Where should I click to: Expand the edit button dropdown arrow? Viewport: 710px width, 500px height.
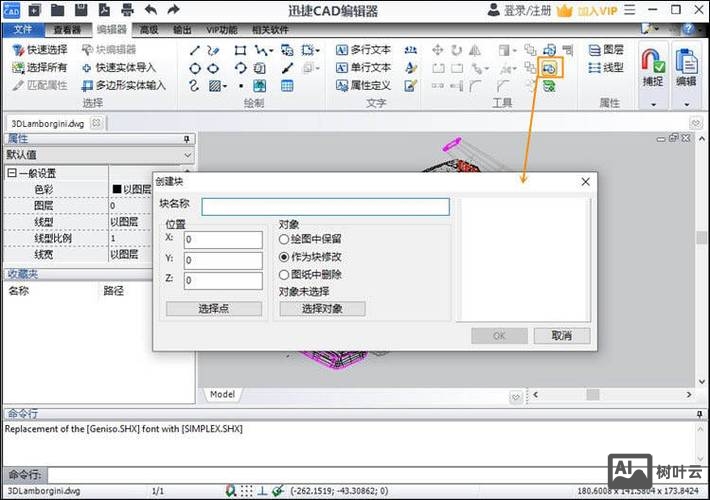point(686,105)
